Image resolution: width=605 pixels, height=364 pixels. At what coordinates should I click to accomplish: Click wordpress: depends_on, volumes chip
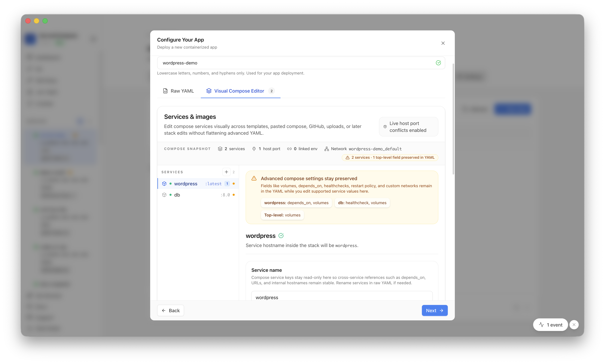(296, 203)
